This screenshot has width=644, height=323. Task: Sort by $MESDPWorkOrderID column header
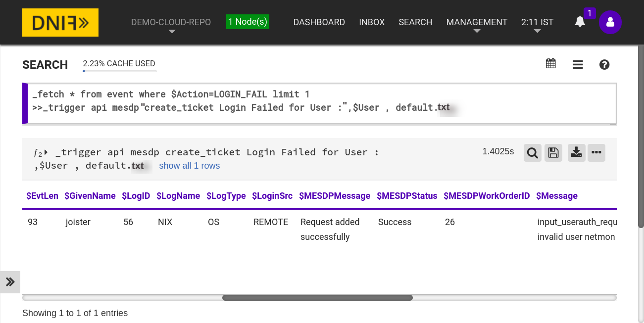[487, 196]
